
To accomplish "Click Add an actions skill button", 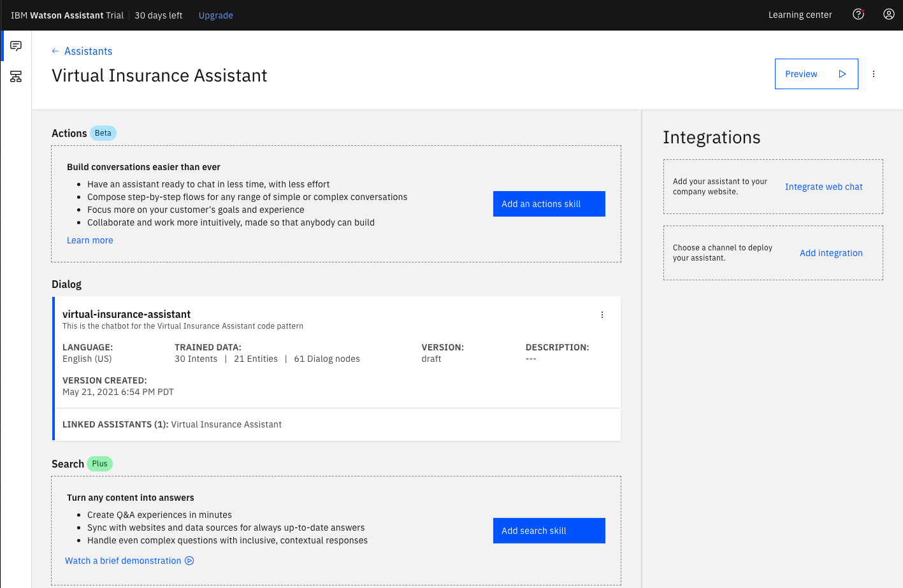I will (x=549, y=204).
